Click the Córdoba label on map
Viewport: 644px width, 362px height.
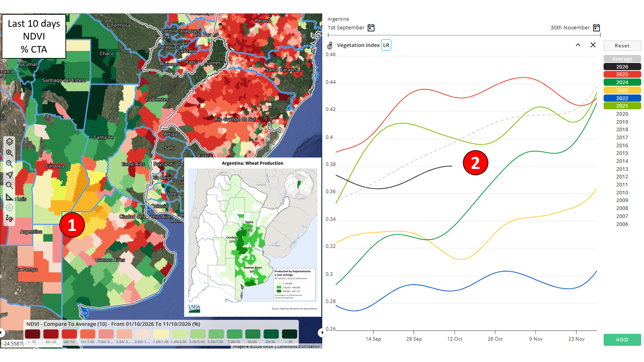[55, 166]
